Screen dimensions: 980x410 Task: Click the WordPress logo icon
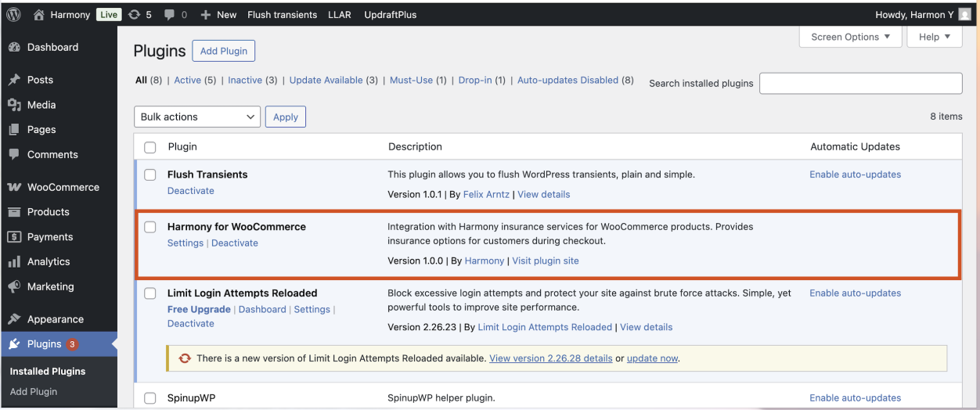(x=13, y=14)
